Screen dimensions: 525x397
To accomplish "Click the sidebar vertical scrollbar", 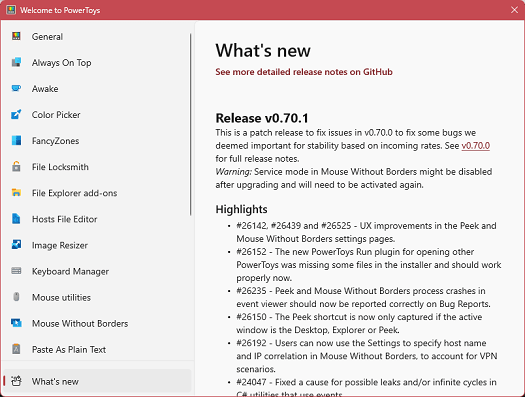I will pos(191,124).
